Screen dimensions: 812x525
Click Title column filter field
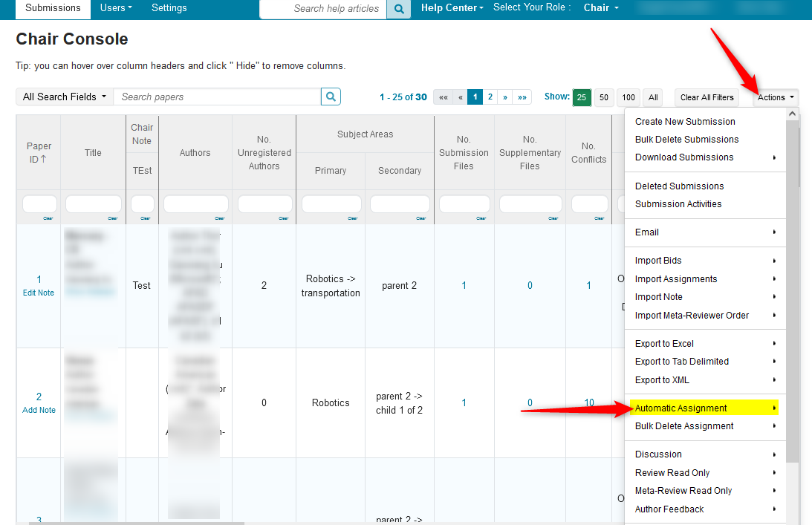tap(93, 204)
